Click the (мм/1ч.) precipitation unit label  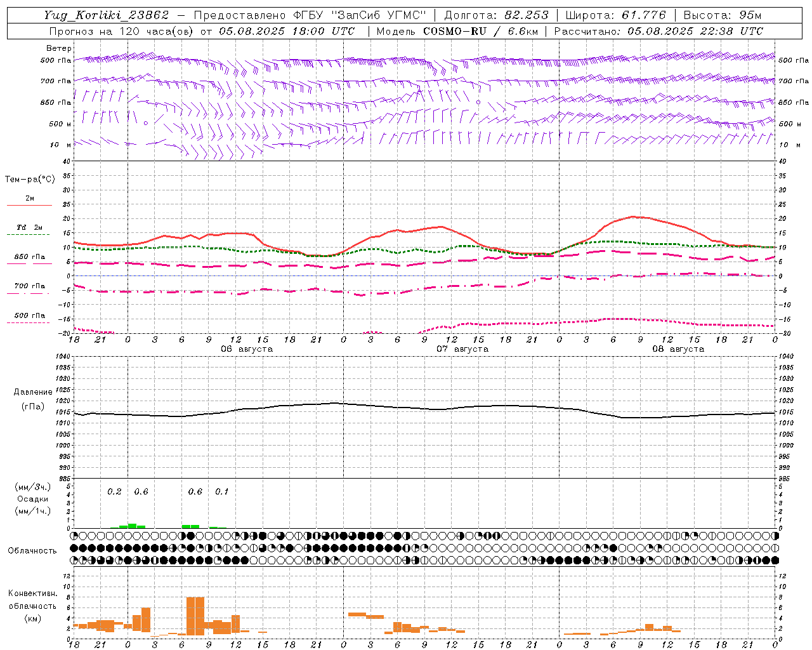[x=33, y=511]
